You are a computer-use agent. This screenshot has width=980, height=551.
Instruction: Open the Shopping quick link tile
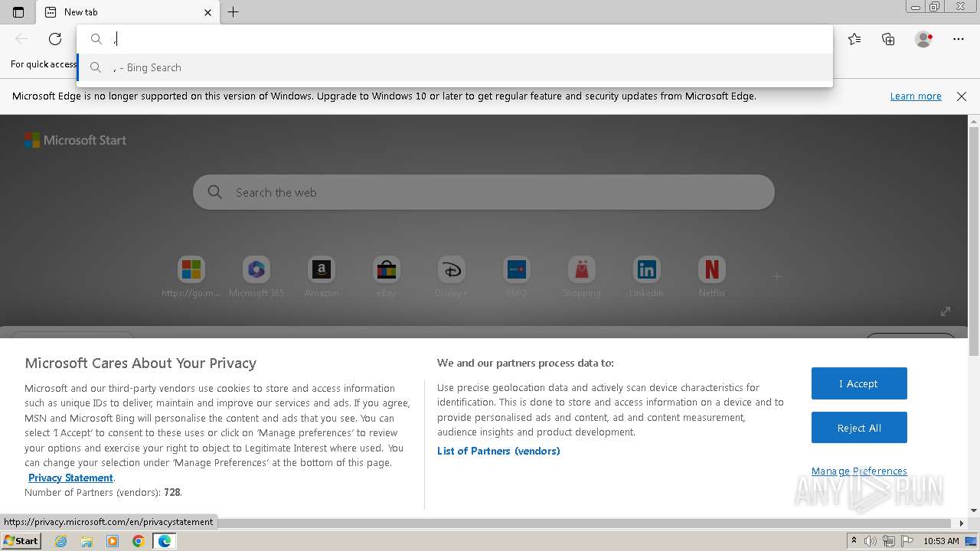581,277
